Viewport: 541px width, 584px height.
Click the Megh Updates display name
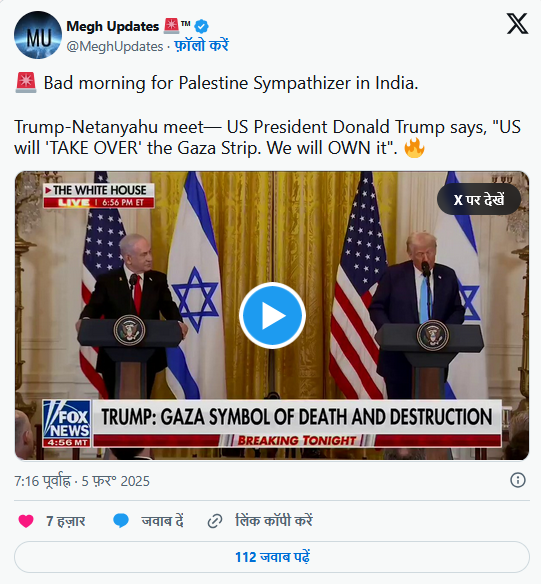[x=113, y=26]
